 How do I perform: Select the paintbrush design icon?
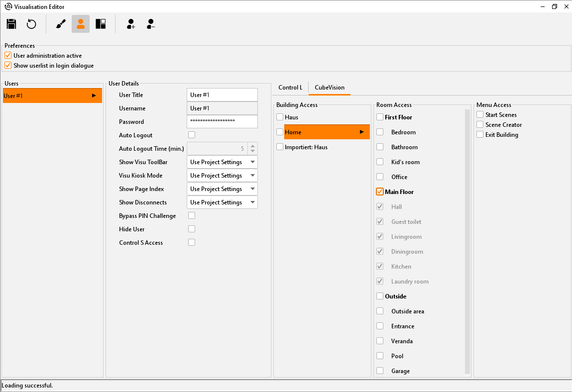61,24
